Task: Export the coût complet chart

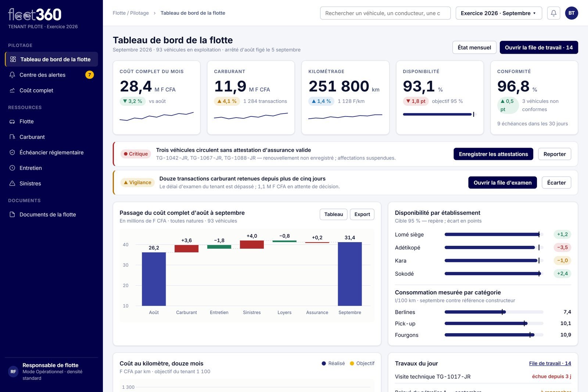Action: coord(362,214)
